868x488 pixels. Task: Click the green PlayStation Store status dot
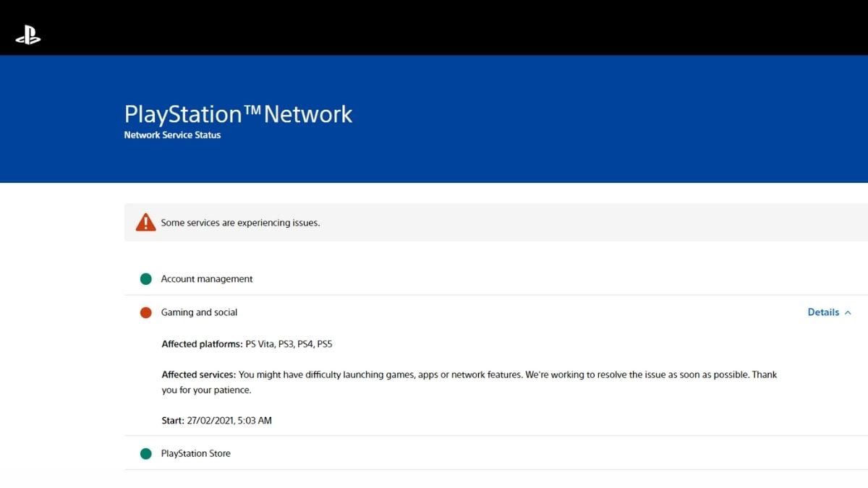pyautogui.click(x=145, y=453)
